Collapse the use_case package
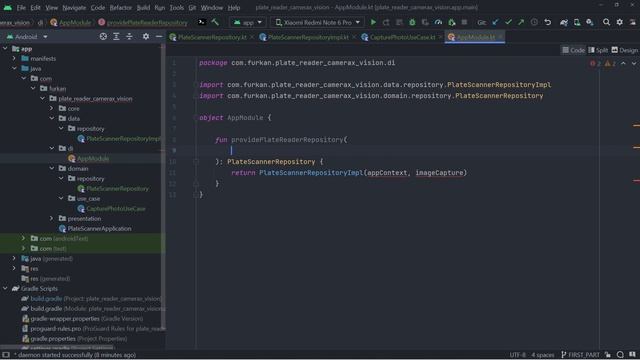 pyautogui.click(x=61, y=198)
